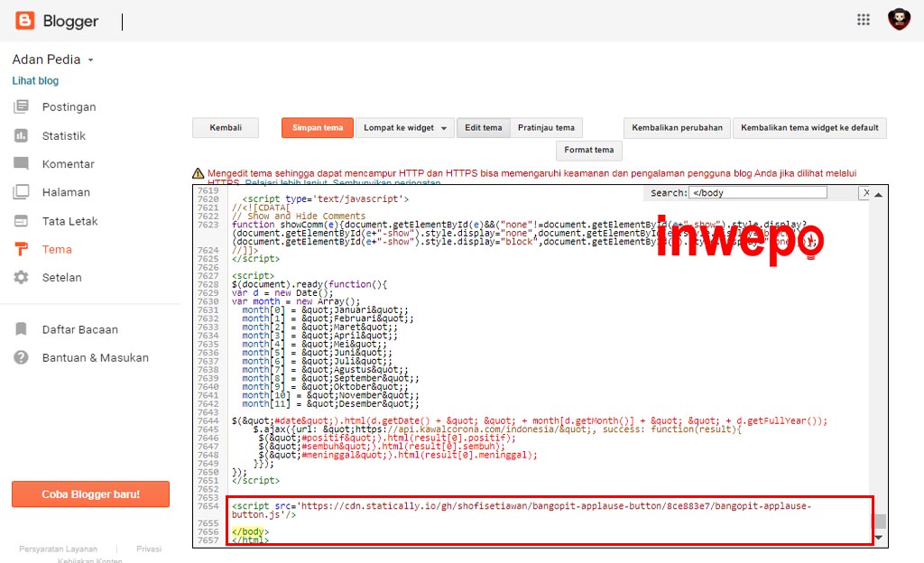Click the #meninggal result code line
Image resolution: width=924 pixels, height=563 pixels.
pyautogui.click(x=398, y=456)
